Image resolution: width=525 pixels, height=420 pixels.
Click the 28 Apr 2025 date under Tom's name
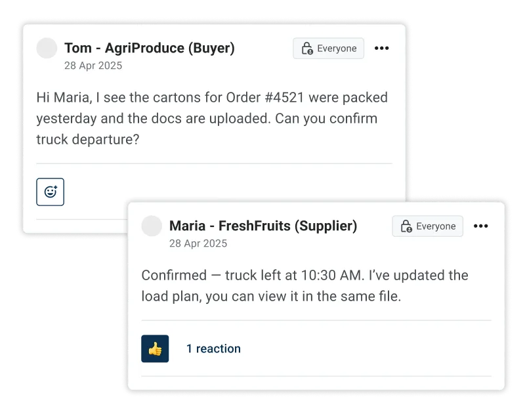(x=93, y=66)
